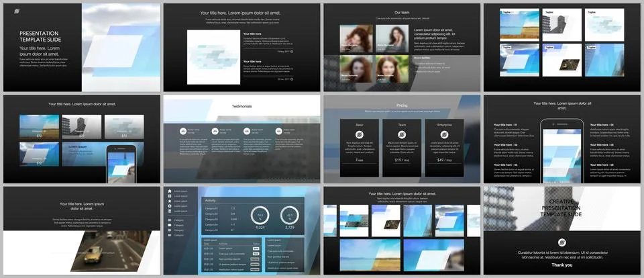Click the Tagline tile with grey building

click(562, 25)
